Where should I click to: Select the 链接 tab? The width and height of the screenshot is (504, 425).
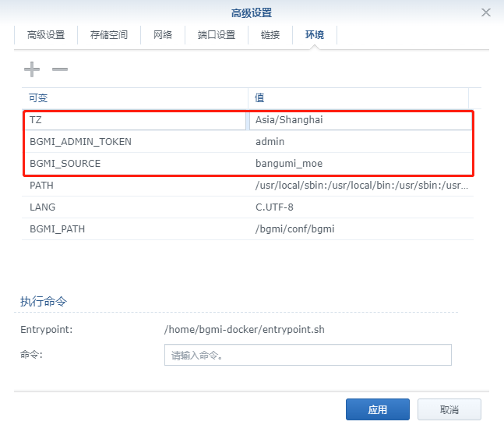pyautogui.click(x=270, y=35)
